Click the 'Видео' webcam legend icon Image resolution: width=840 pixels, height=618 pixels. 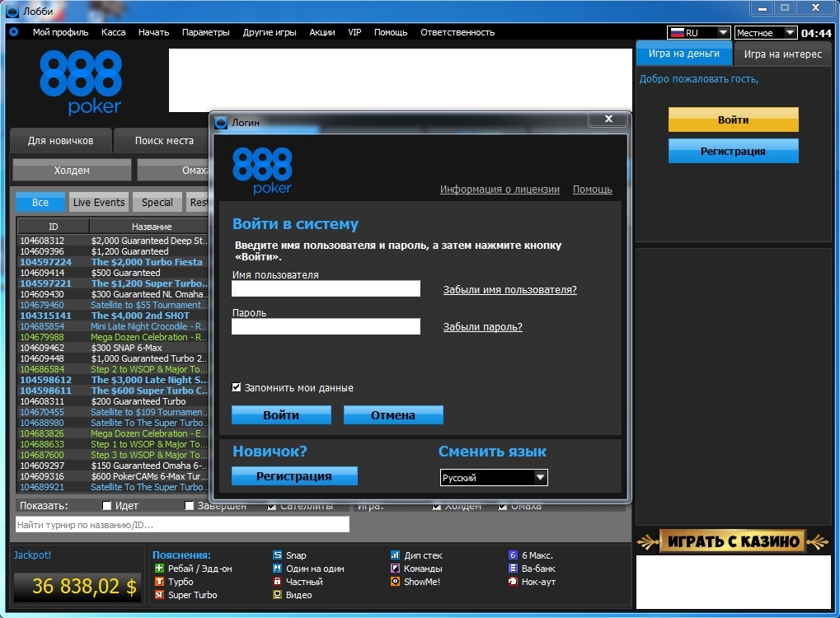coord(277,594)
